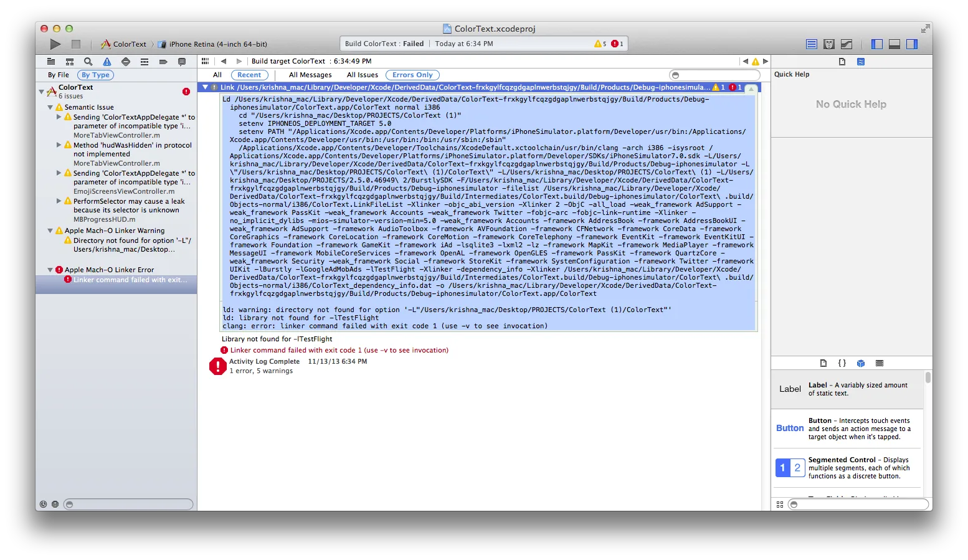Open the Project navigator folder icon
Image resolution: width=968 pixels, height=560 pixels.
(x=51, y=62)
